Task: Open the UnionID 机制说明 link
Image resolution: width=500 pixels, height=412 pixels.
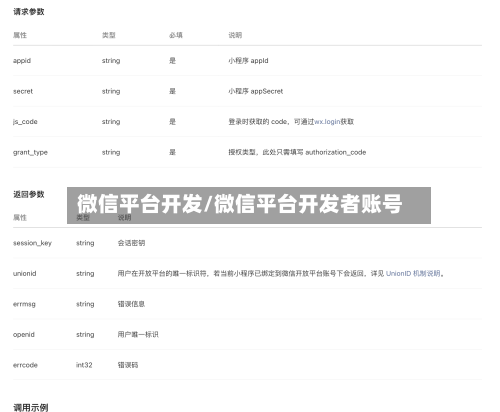Action: [413, 274]
